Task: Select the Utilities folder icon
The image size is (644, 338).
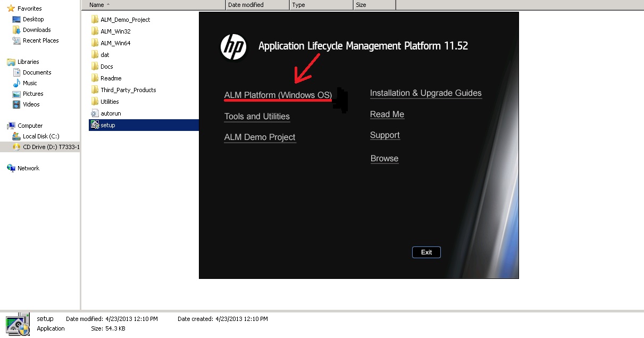Action: coord(95,102)
